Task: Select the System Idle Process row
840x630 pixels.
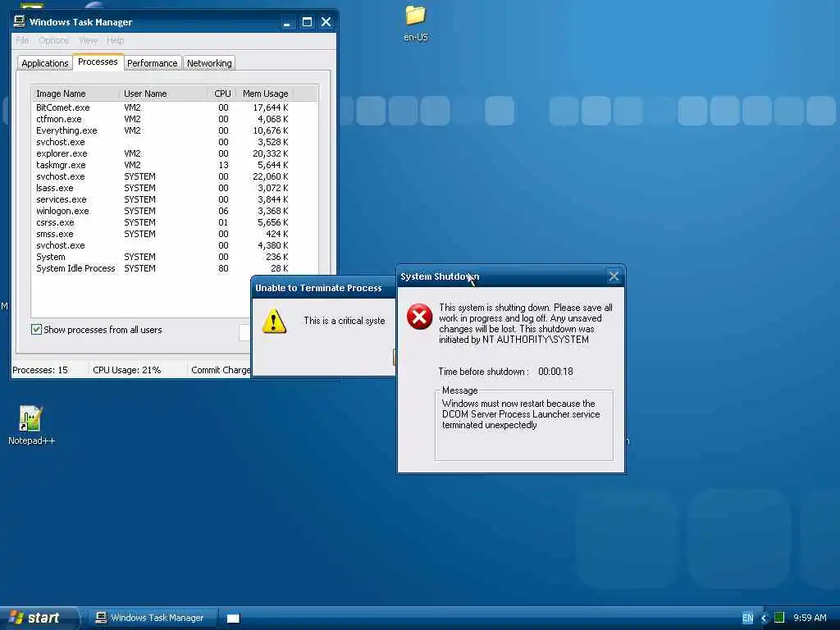Action: 162,268
